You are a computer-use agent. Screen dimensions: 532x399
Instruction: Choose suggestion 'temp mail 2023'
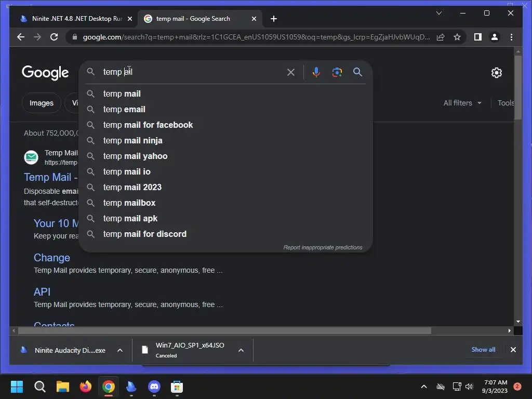(x=225, y=187)
